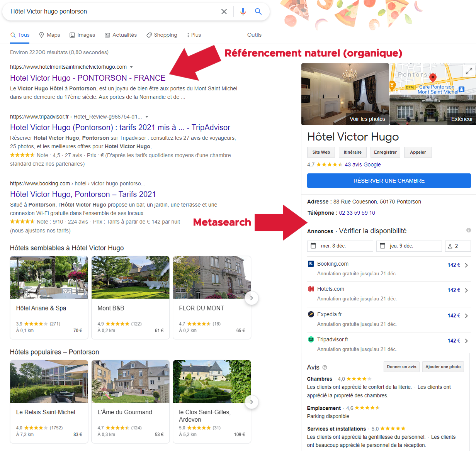This screenshot has height=451, width=476.
Task: Open the TripAdvisor Hotel Victor Hugo result
Action: (120, 127)
